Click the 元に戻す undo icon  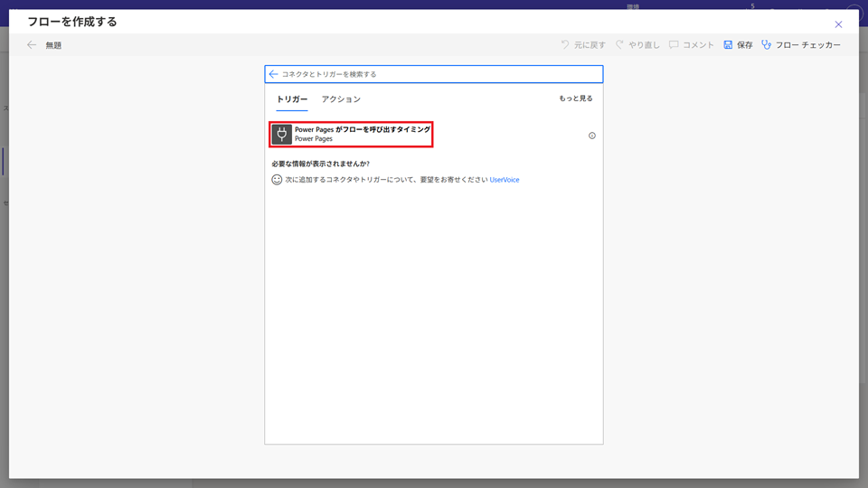(x=565, y=44)
